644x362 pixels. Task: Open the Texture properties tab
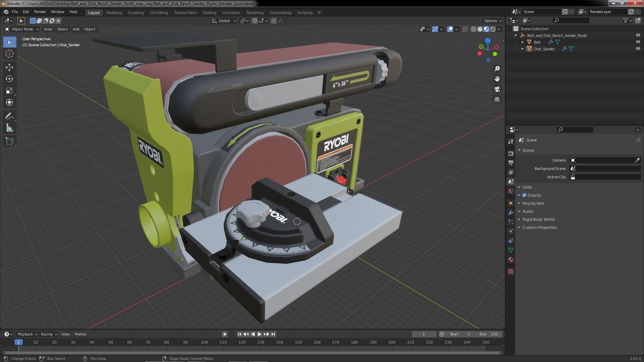(x=511, y=271)
